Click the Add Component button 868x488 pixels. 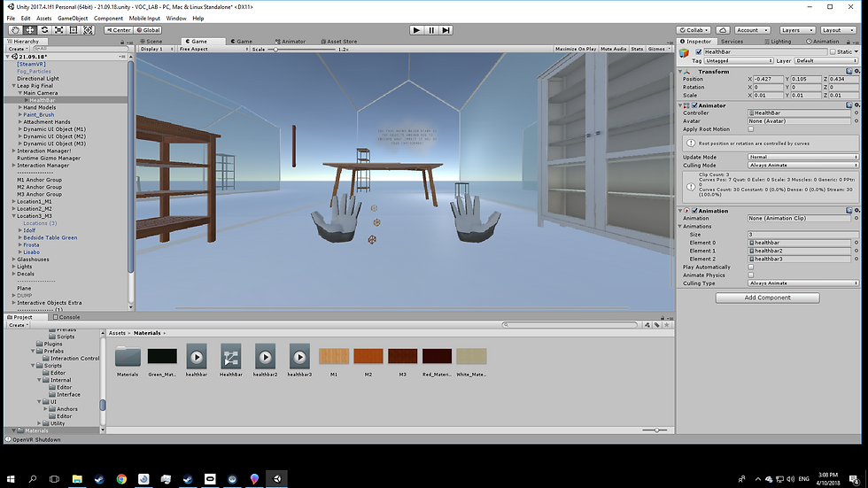click(767, 298)
